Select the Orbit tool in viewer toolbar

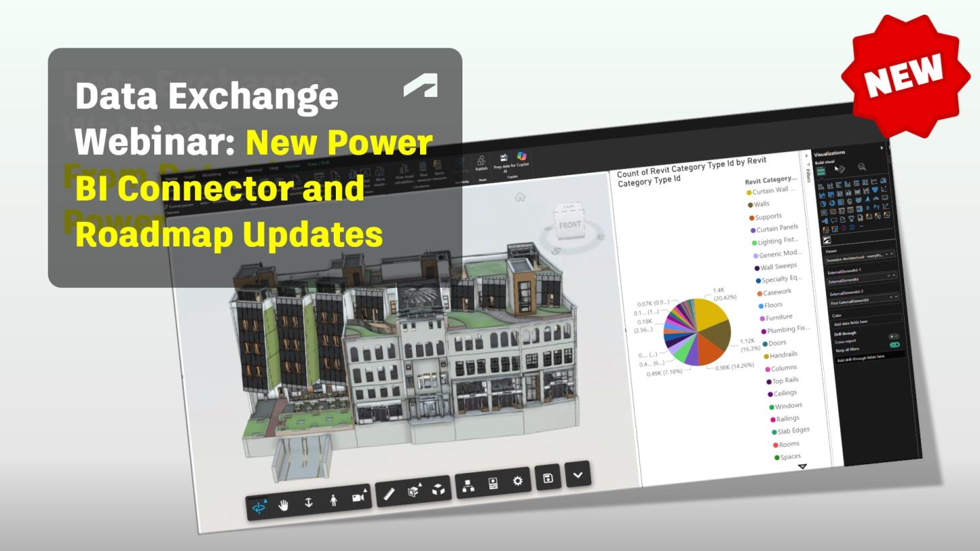pyautogui.click(x=259, y=507)
